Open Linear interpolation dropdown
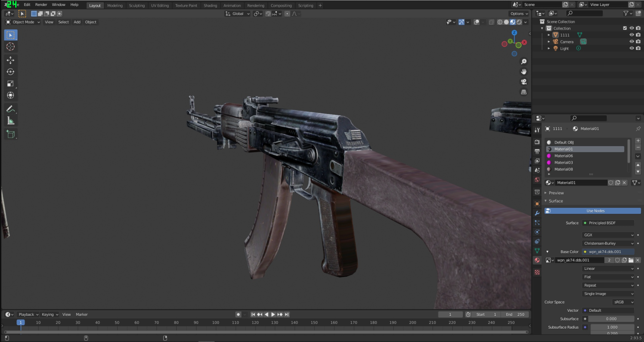 coord(608,269)
